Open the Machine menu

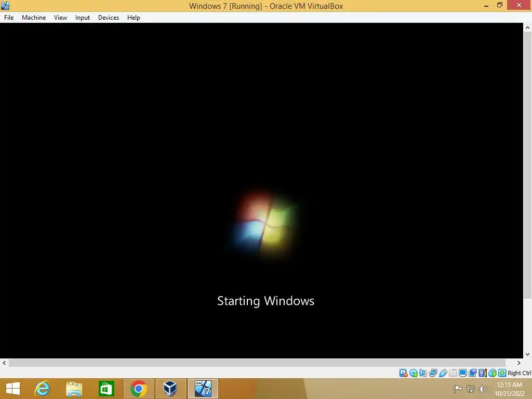click(34, 18)
